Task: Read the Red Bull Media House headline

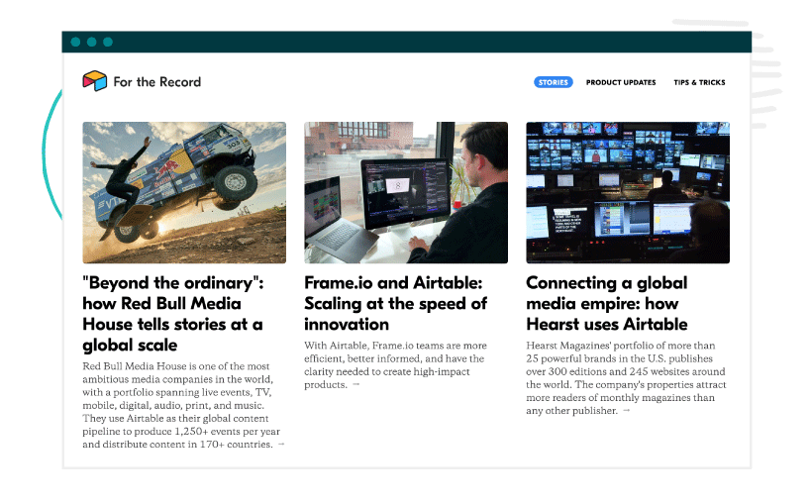Action: click(173, 314)
